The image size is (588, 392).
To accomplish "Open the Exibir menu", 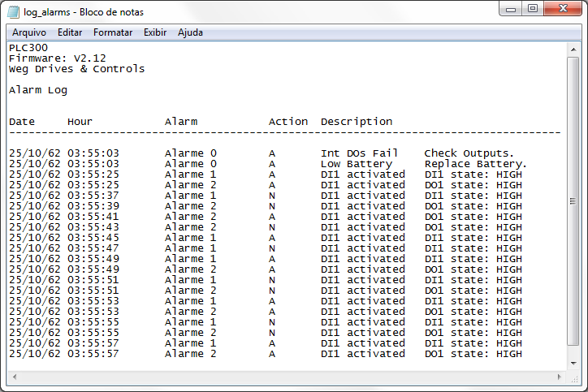I will [x=155, y=32].
